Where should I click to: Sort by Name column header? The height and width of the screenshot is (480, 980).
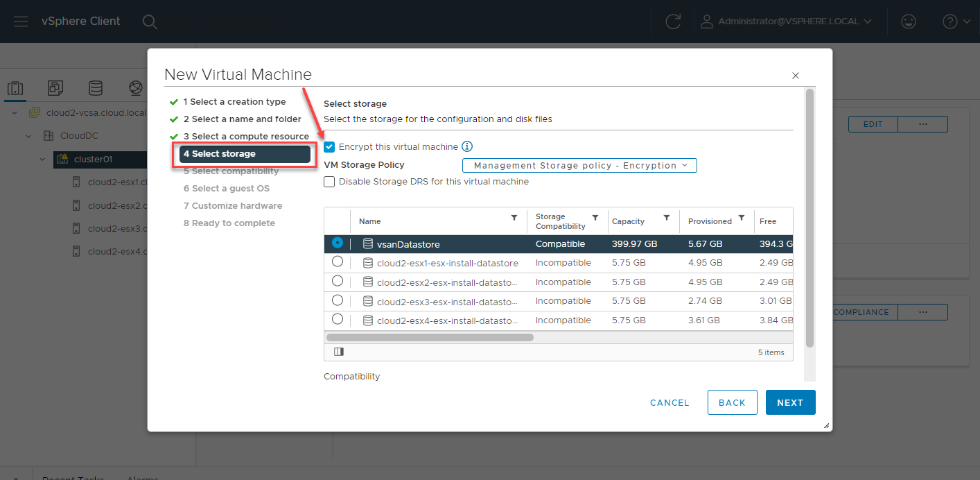point(370,221)
